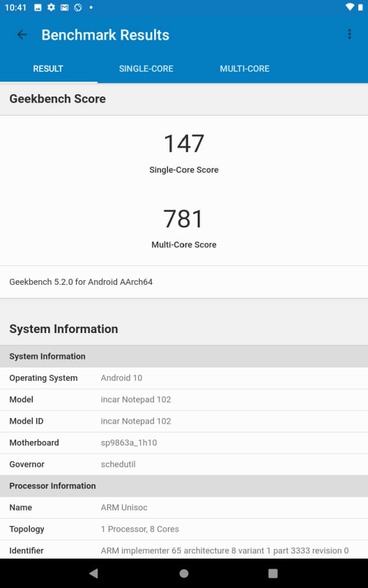Tap the Model ID label
Image resolution: width=368 pixels, height=588 pixels.
tap(26, 421)
